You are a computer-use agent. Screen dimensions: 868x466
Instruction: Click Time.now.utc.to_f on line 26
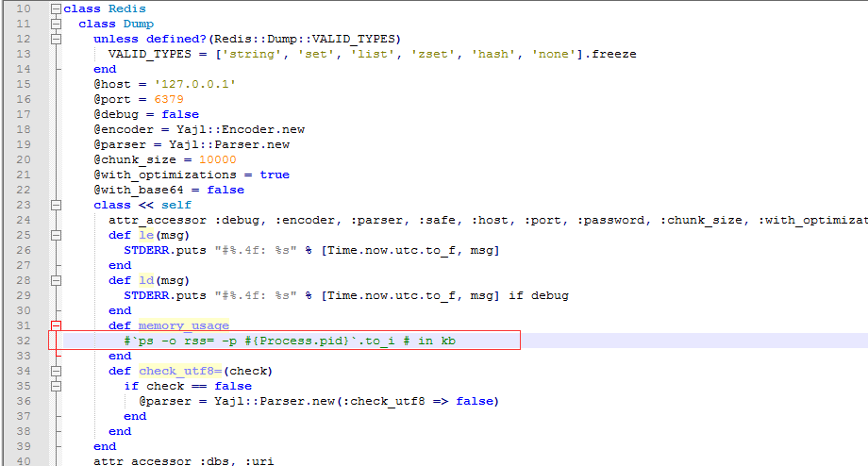click(392, 250)
